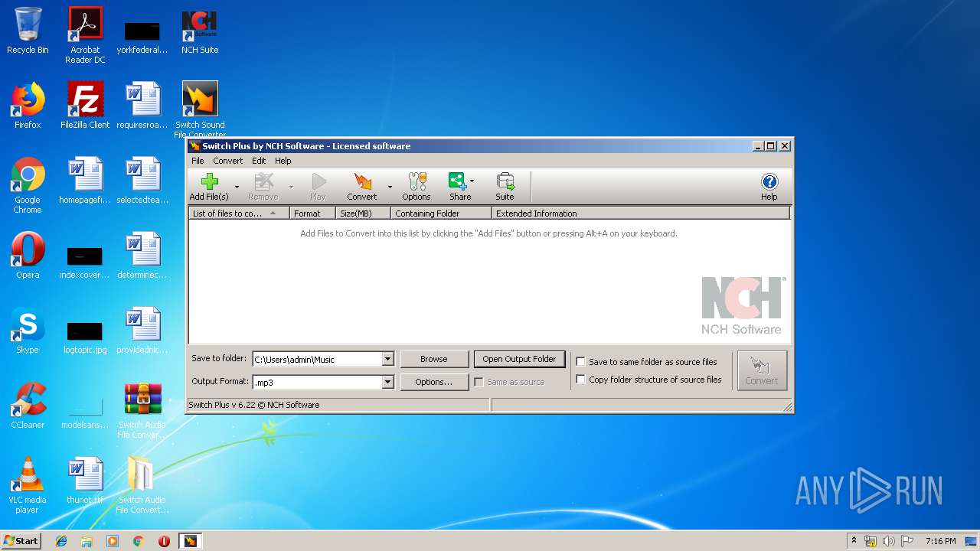This screenshot has width=980, height=551.
Task: Select the NCH Suite desktop icon
Action: [200, 31]
